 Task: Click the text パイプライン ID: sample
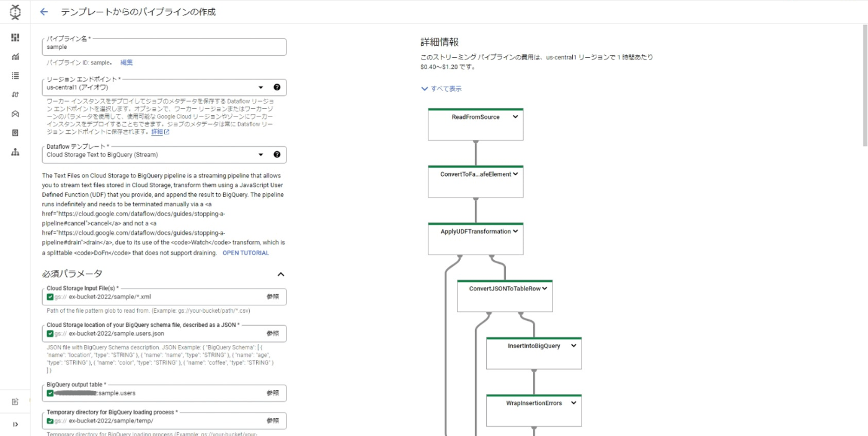pyautogui.click(x=80, y=63)
